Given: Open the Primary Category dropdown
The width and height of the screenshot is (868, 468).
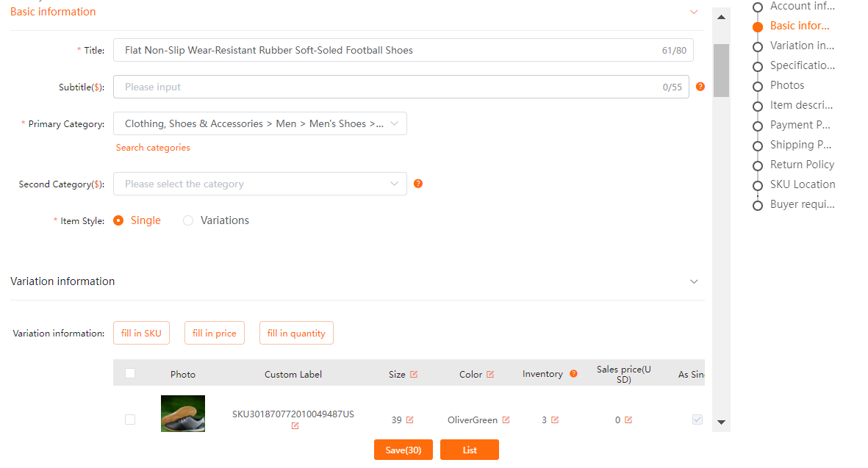Looking at the screenshot, I should [x=259, y=123].
